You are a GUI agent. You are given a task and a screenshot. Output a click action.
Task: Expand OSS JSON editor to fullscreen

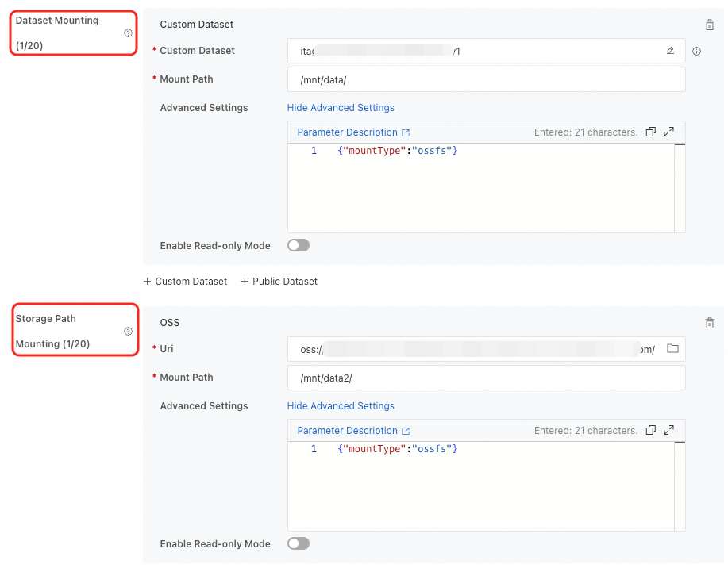click(669, 431)
